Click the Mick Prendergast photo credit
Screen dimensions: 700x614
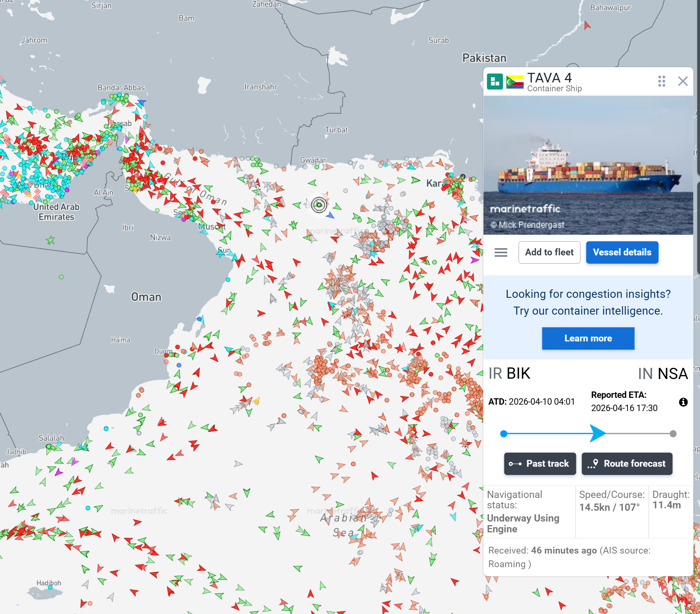[x=528, y=225]
